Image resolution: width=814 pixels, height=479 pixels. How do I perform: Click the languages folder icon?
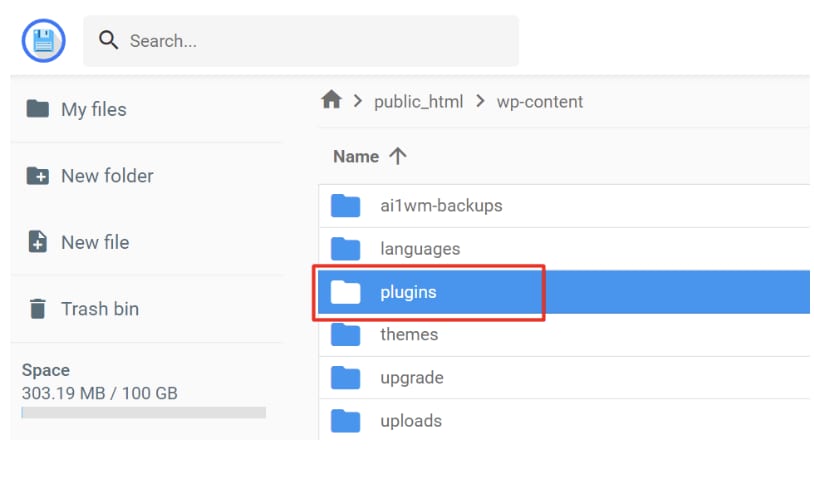[346, 249]
